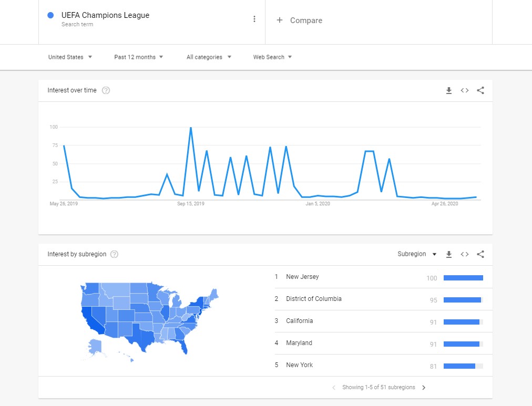Edit the UEFA Champions League search term

[105, 16]
